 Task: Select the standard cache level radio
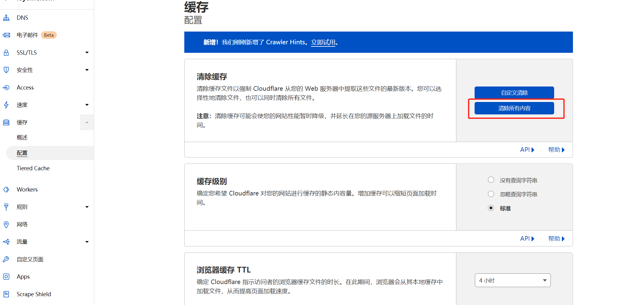[491, 208]
